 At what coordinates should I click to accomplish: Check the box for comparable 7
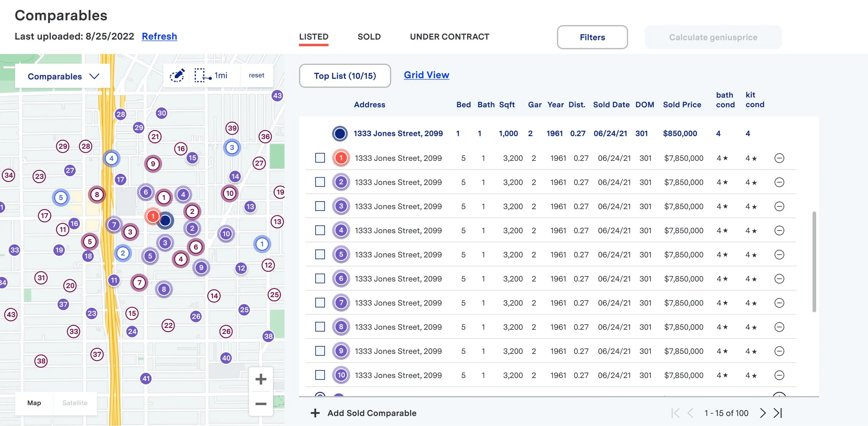point(320,303)
